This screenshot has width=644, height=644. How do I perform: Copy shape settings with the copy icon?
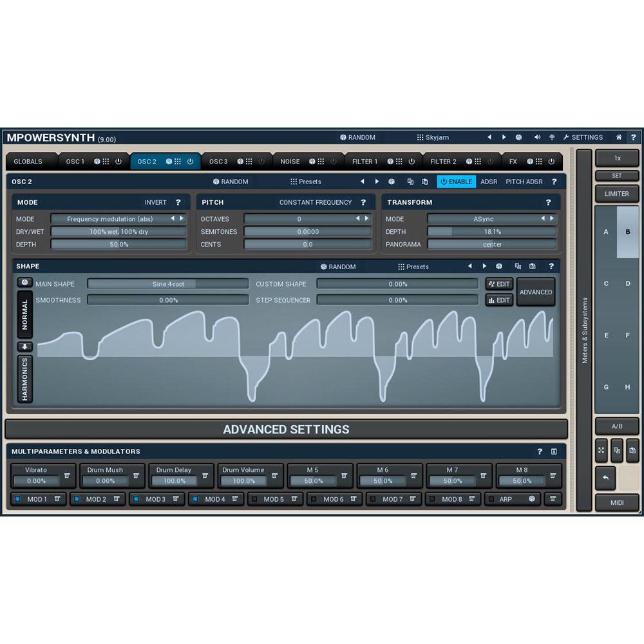pyautogui.click(x=517, y=266)
